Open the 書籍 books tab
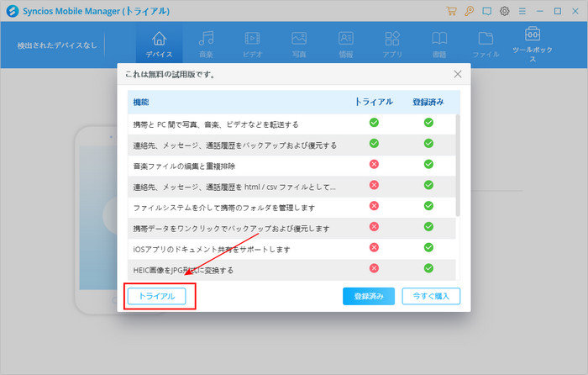The width and height of the screenshot is (588, 375). coord(439,45)
